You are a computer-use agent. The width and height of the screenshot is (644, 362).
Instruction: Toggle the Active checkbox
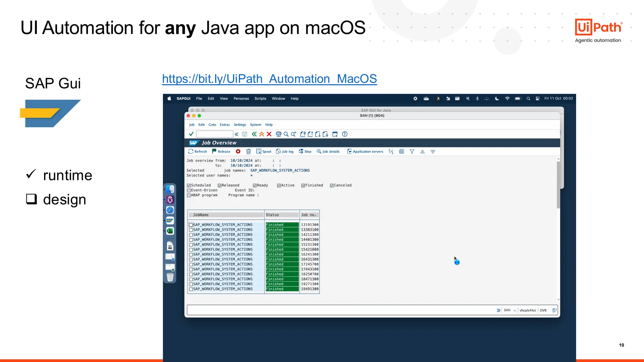click(279, 185)
